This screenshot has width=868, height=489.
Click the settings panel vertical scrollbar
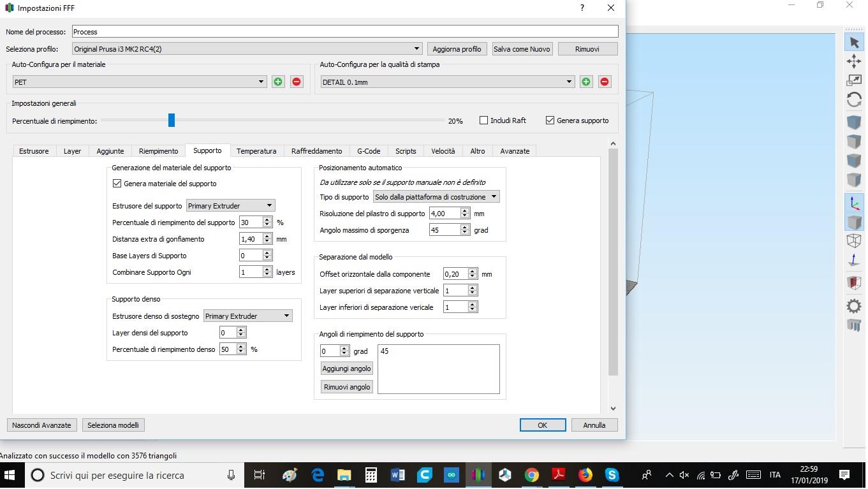coord(613,262)
